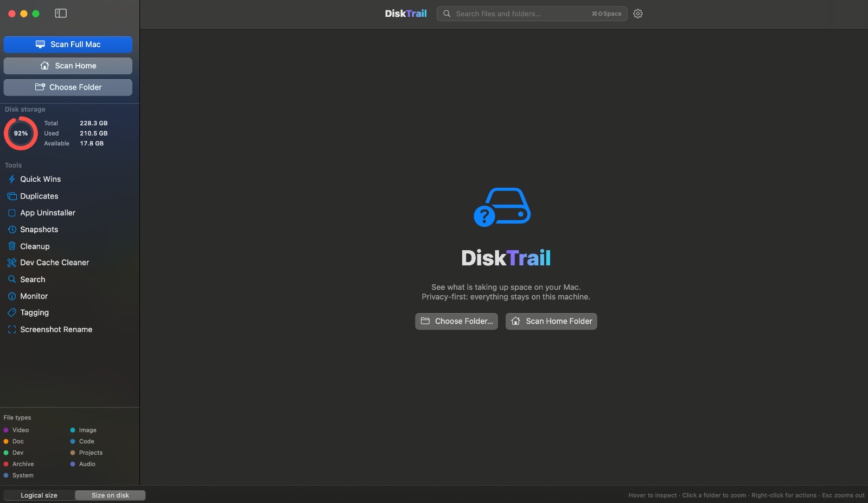Click the Monitor info icon
Image resolution: width=868 pixels, height=503 pixels.
tap(12, 296)
